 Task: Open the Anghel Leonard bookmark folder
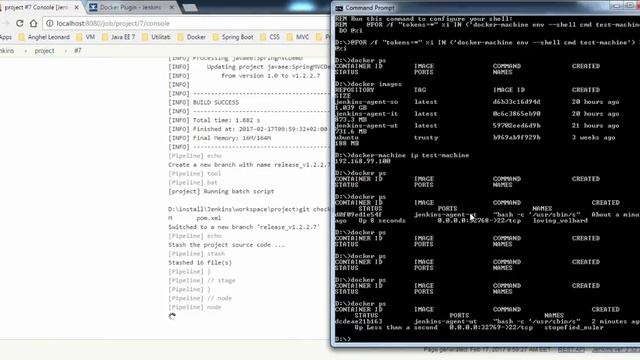click(44, 37)
